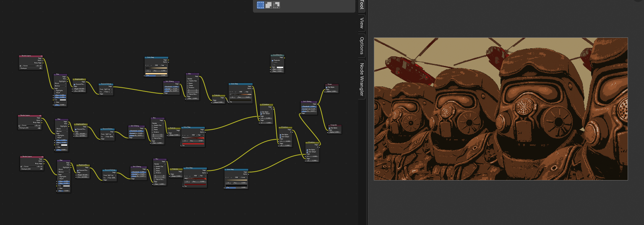The height and width of the screenshot is (225, 644).
Task: Select the Viewer node header
Action: (x=332, y=85)
